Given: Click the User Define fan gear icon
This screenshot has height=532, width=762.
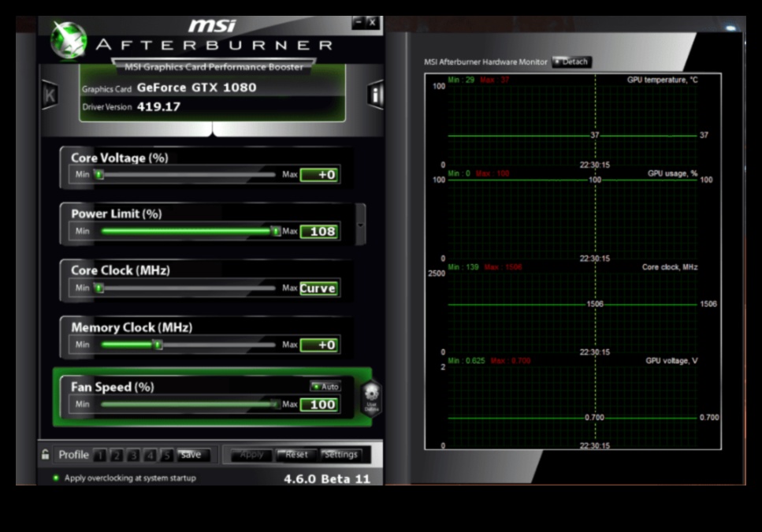Looking at the screenshot, I should (371, 397).
